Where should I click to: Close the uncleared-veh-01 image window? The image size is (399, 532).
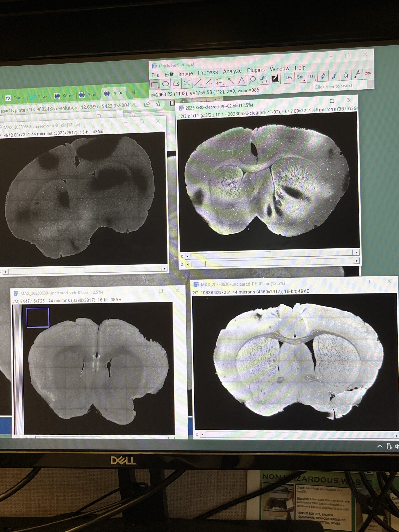[x=177, y=290]
